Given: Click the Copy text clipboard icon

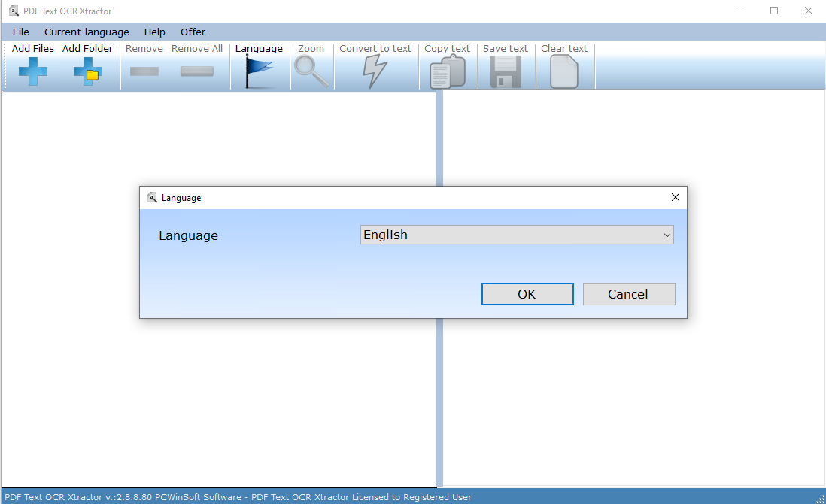Looking at the screenshot, I should click(x=448, y=72).
